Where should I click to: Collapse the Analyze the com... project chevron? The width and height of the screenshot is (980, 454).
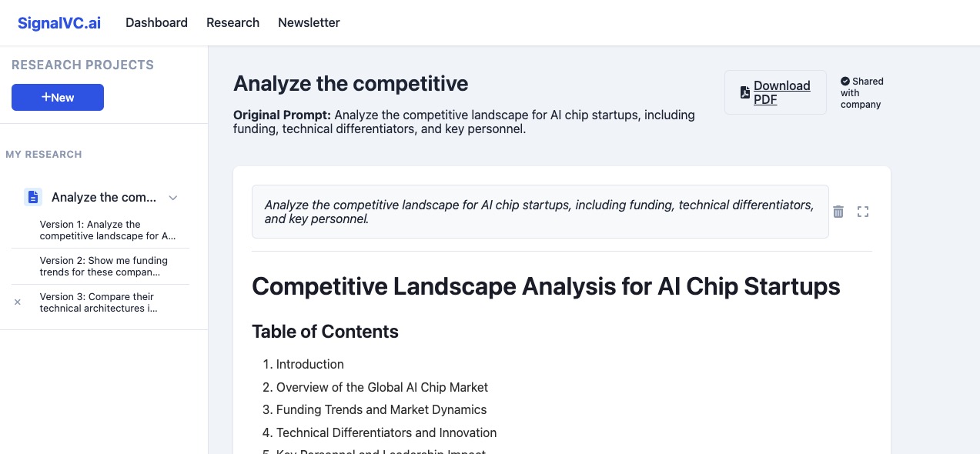(x=173, y=198)
